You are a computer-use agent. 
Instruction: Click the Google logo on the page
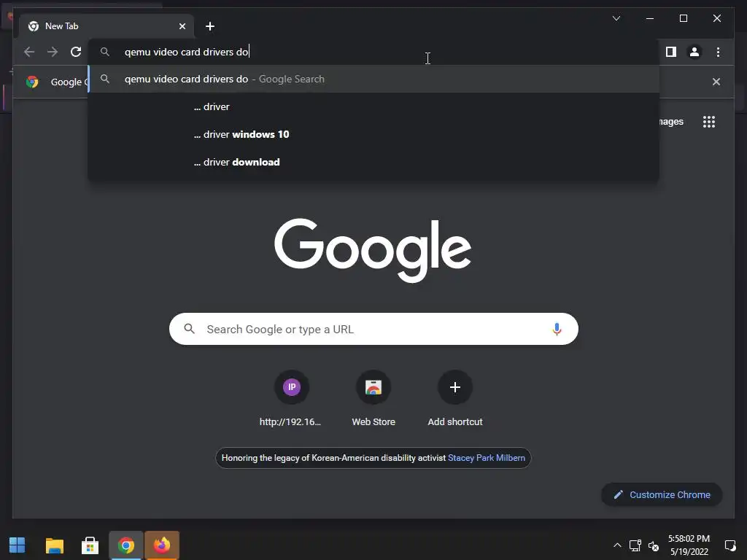tap(373, 249)
